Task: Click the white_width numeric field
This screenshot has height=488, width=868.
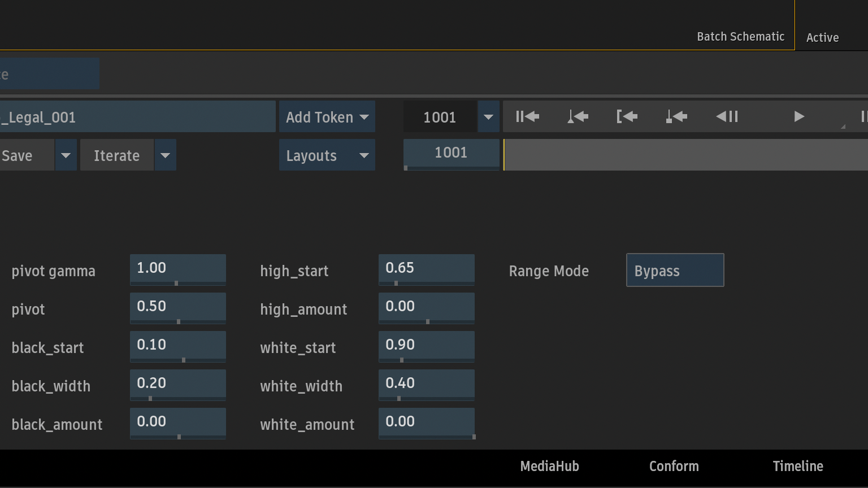Action: 427,385
